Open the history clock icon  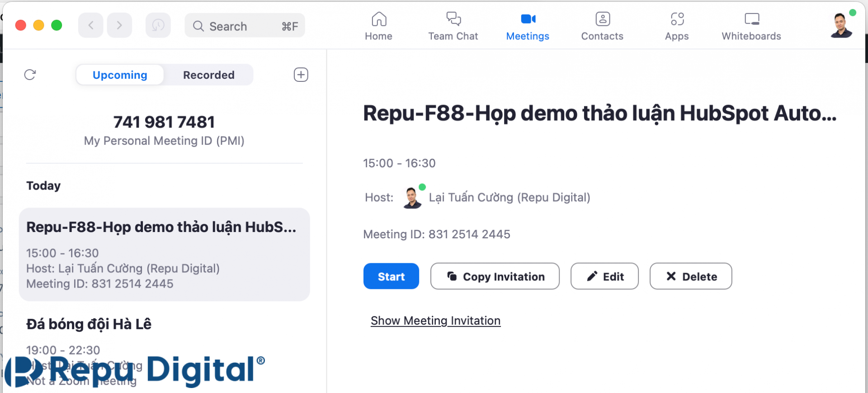pos(158,25)
